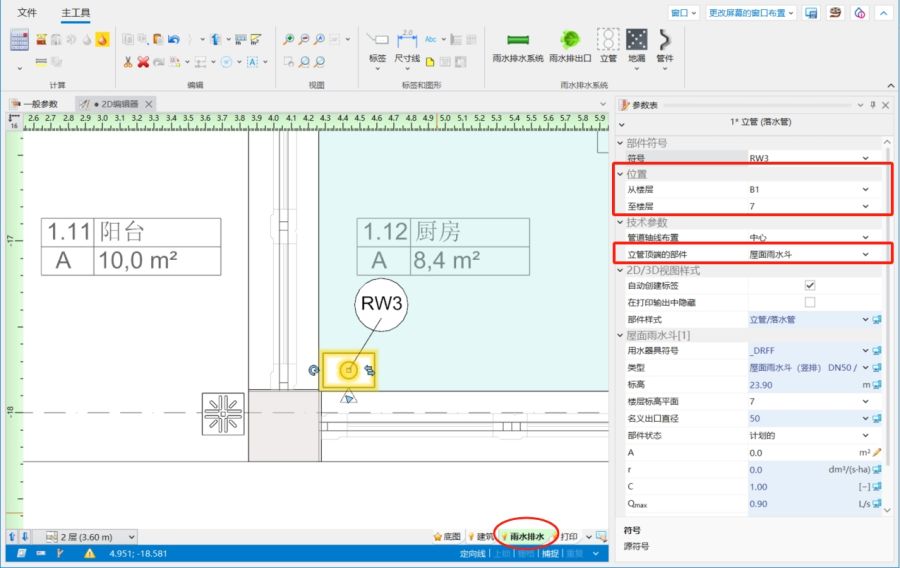Click the 雨水排水系统 green pipe icon
The height and width of the screenshot is (568, 900).
(x=517, y=40)
